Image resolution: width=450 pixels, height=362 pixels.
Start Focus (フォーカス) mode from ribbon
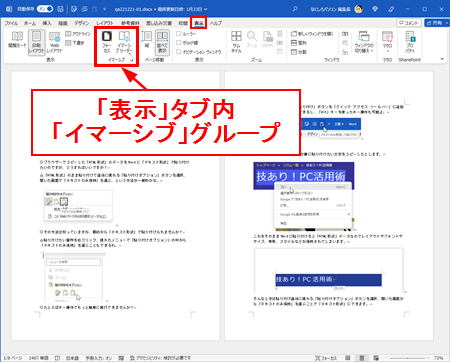pyautogui.click(x=107, y=42)
